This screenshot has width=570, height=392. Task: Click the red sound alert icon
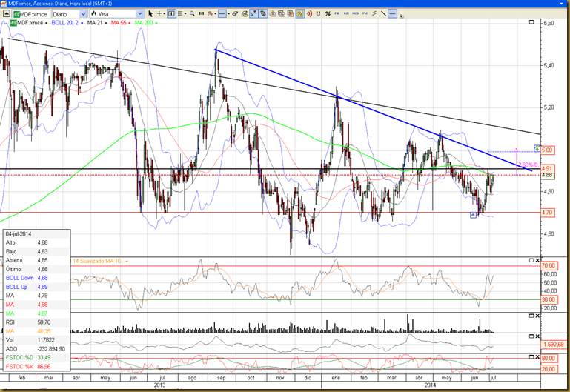(309, 14)
